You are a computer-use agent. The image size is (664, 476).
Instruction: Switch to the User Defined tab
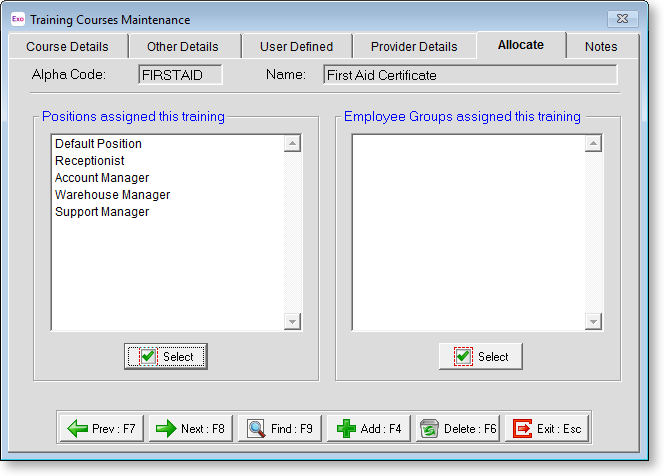click(x=296, y=47)
